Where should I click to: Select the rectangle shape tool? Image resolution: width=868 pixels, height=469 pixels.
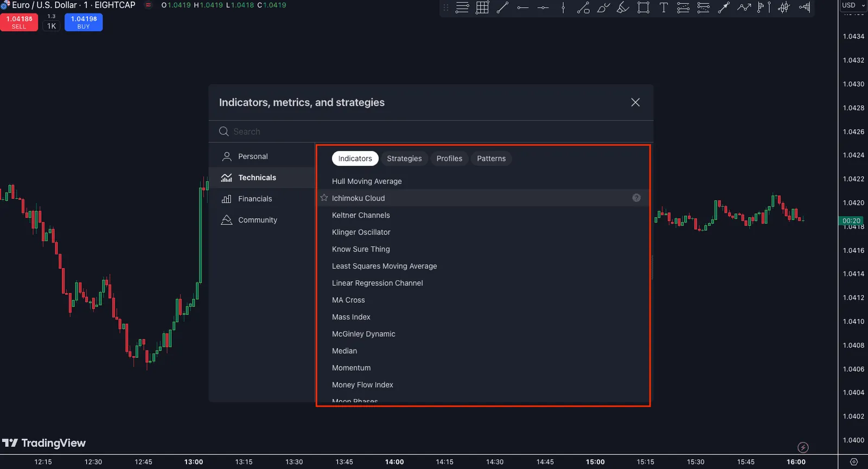[x=643, y=8]
